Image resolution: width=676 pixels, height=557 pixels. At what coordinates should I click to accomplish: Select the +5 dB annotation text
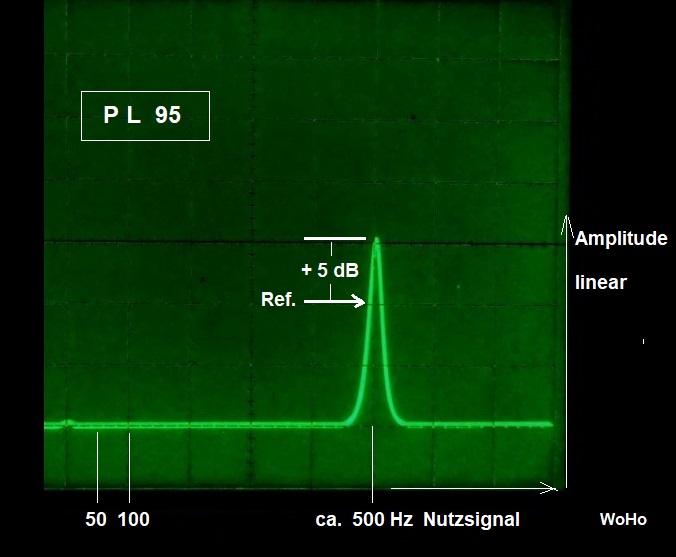332,269
